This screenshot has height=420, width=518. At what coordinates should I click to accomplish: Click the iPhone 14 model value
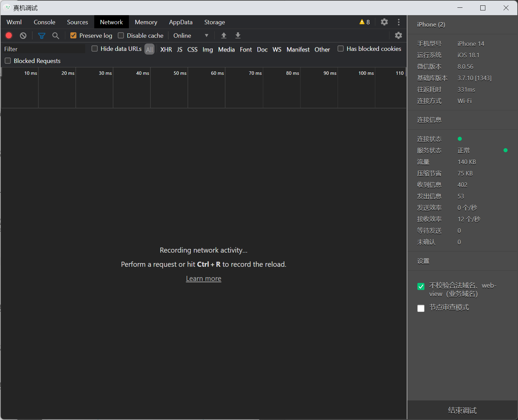pyautogui.click(x=471, y=44)
